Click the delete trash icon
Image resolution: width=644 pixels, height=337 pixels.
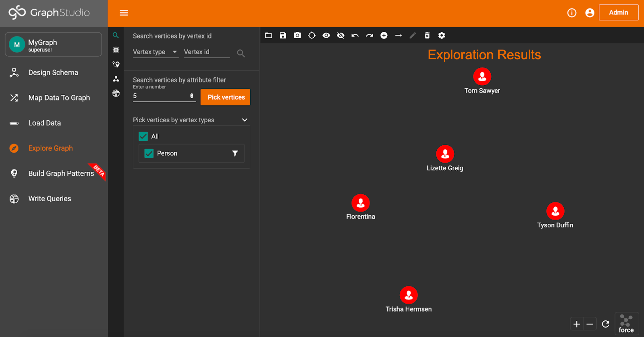click(x=427, y=35)
